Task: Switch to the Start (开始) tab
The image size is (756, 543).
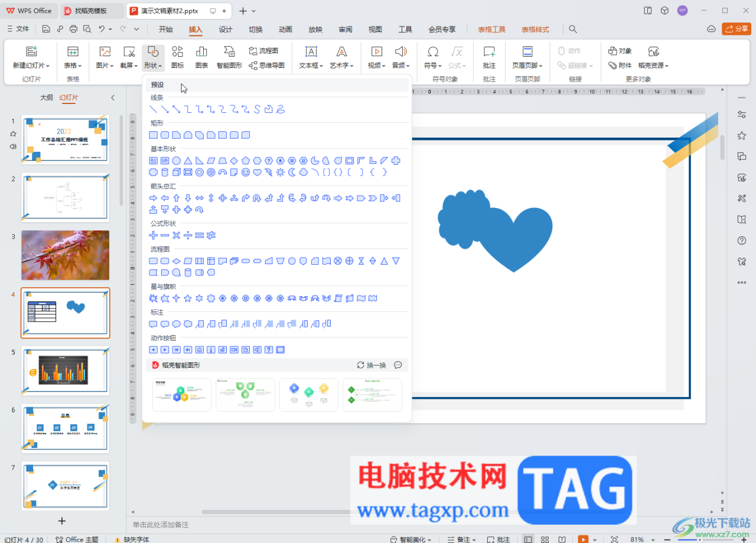Action: pyautogui.click(x=166, y=29)
